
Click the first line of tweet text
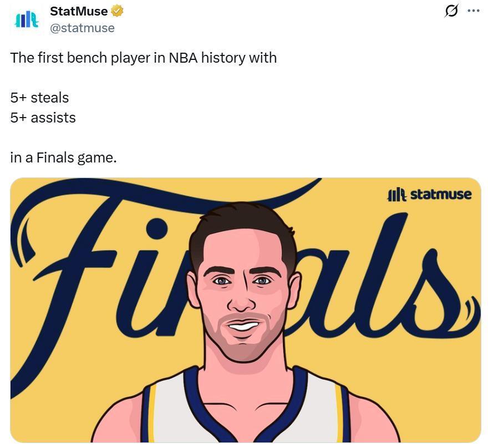point(143,58)
